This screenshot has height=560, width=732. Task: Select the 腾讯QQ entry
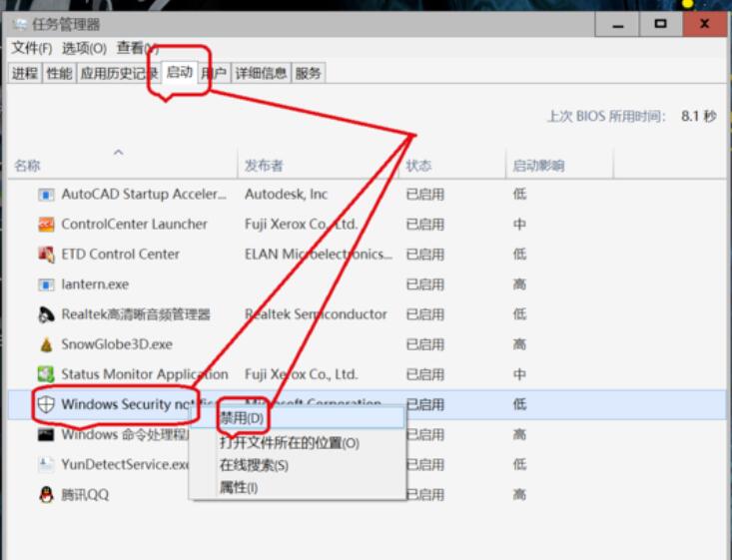pyautogui.click(x=85, y=495)
